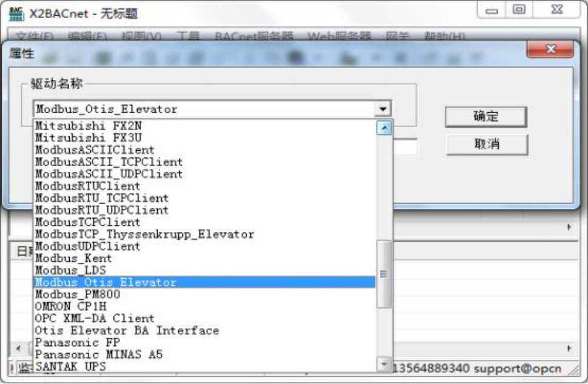Select ModbusRTU_UDPClient entry

pos(204,210)
